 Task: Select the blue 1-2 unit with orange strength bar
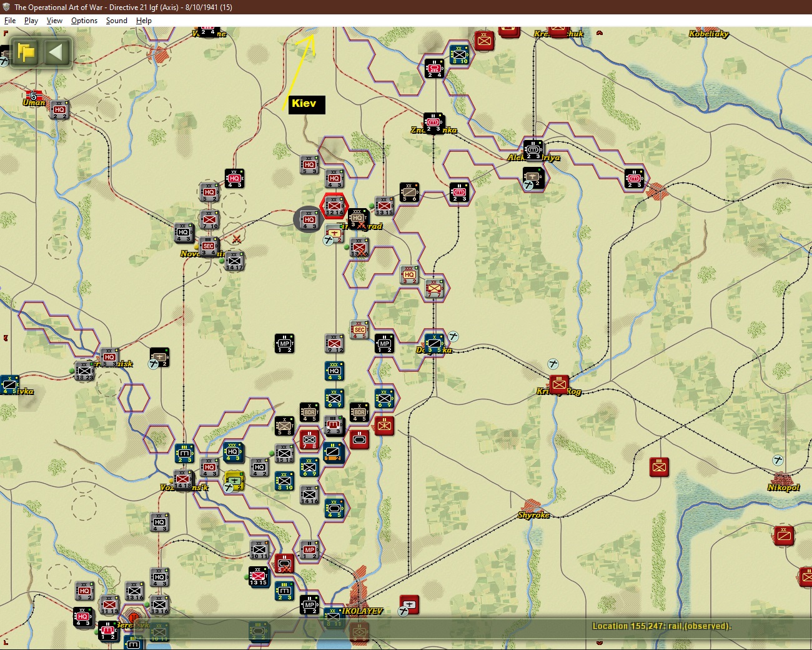[334, 454]
